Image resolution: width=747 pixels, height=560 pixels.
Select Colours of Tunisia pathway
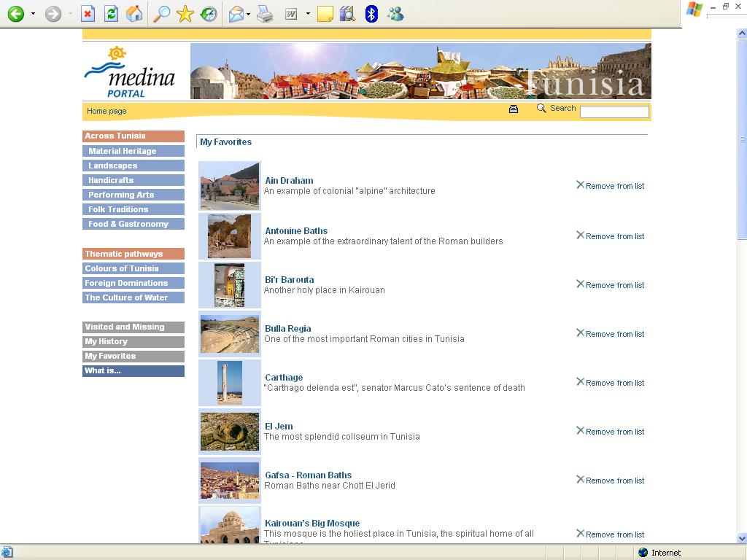133,268
